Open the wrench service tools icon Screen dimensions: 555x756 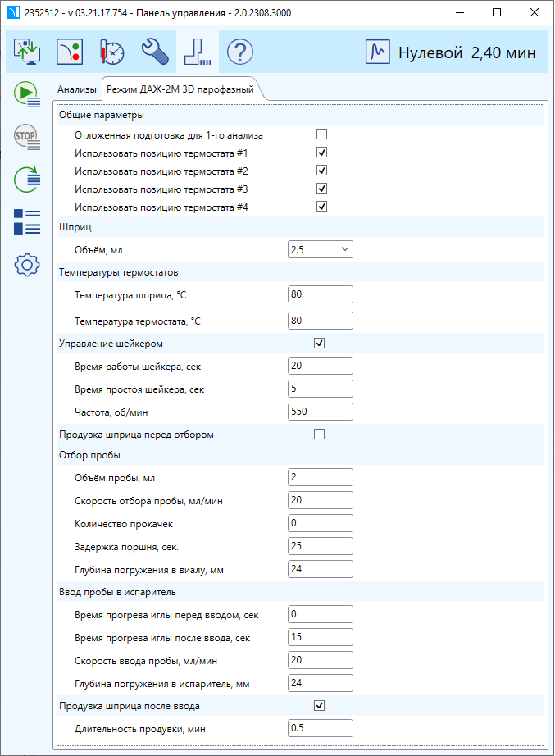pos(155,52)
